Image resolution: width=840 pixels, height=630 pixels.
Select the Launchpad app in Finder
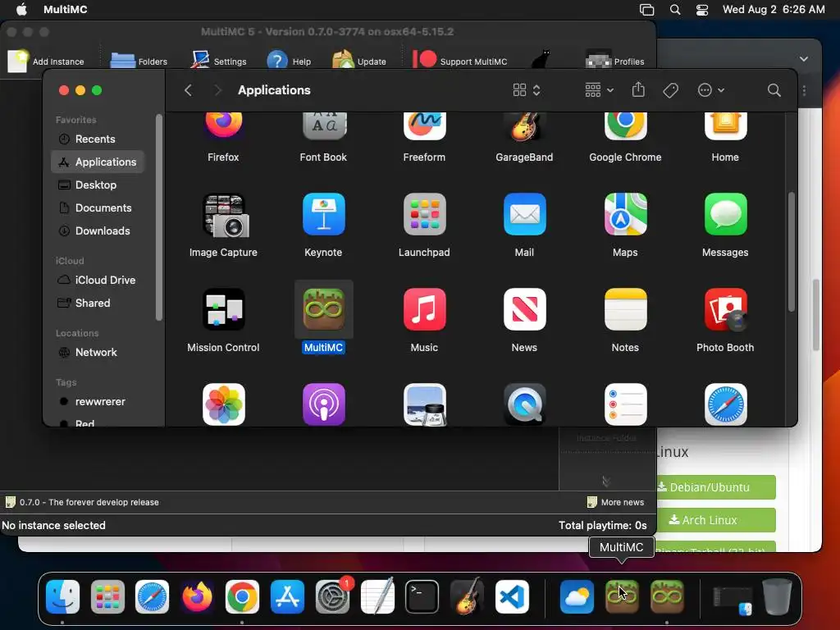point(424,214)
